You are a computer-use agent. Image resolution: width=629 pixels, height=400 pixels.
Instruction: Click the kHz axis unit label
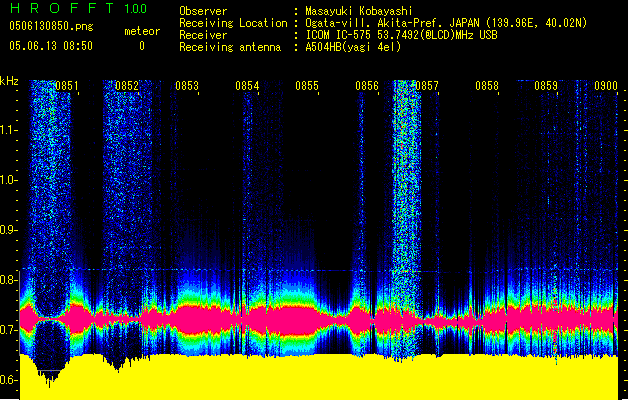point(9,81)
